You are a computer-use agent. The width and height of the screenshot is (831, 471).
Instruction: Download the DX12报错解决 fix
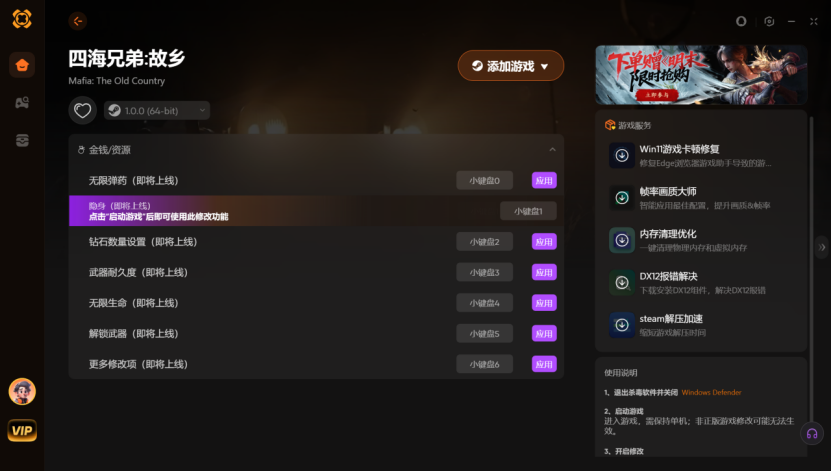(x=622, y=282)
